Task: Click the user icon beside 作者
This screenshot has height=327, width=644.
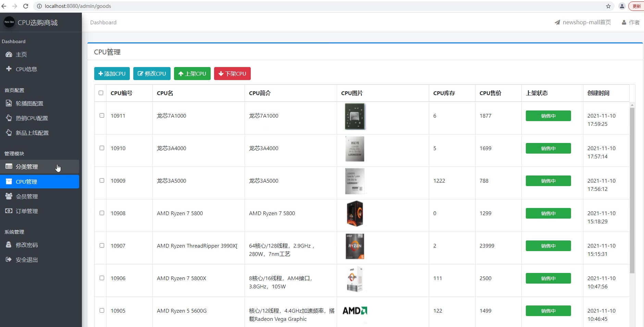Action: [624, 23]
